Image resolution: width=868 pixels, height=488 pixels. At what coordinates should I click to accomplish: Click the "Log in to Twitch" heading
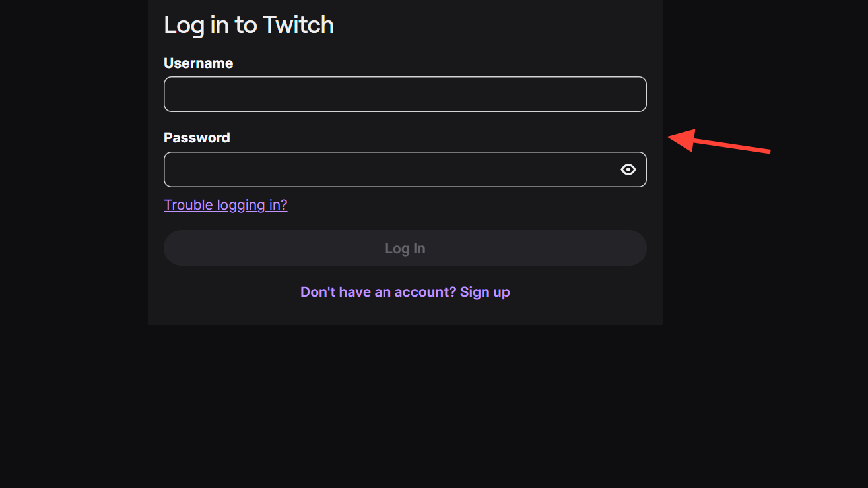tap(248, 25)
